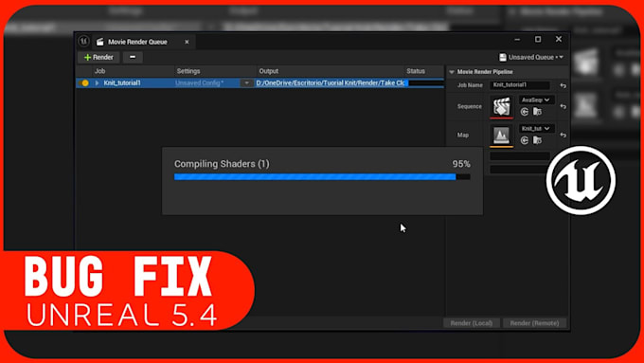644x363 pixels.
Task: Click the Sequence clapperboard thumbnail
Action: coord(502,106)
